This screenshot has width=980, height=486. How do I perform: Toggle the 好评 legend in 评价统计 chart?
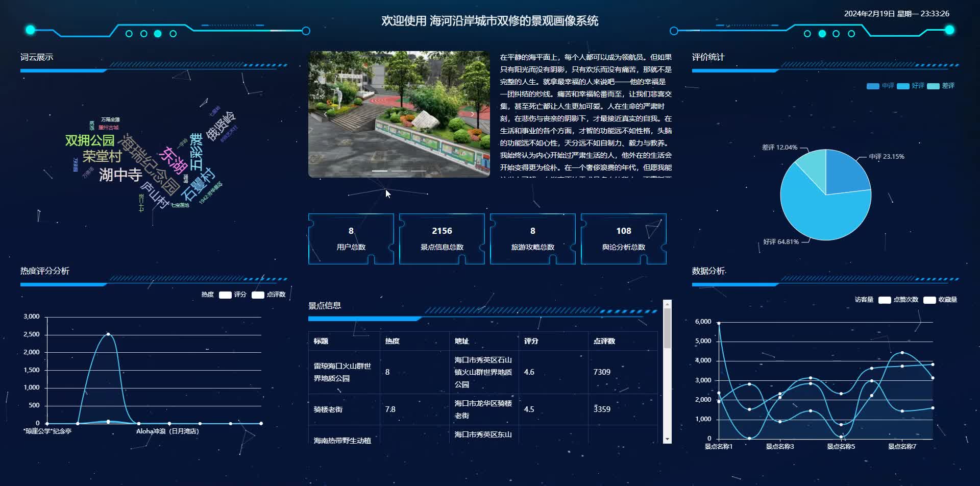[910, 86]
